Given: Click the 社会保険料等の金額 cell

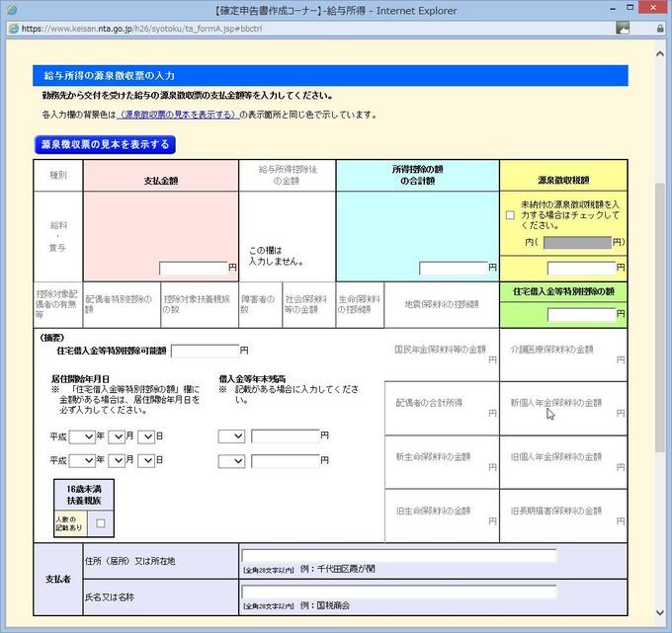Looking at the screenshot, I should coord(309,304).
